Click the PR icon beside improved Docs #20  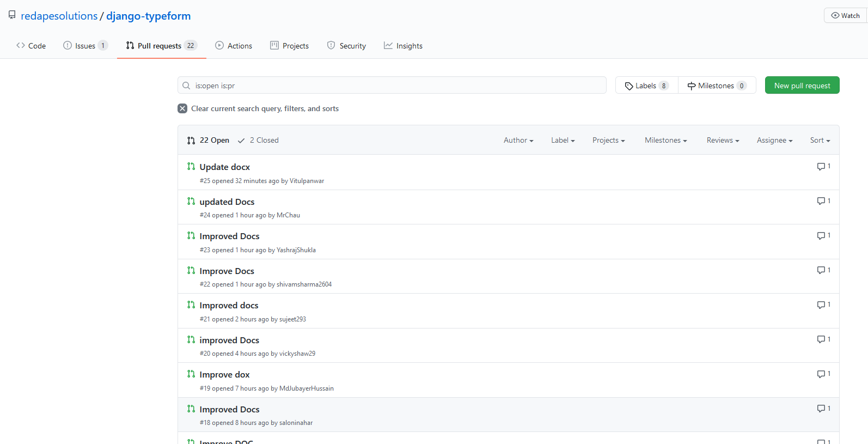point(191,339)
